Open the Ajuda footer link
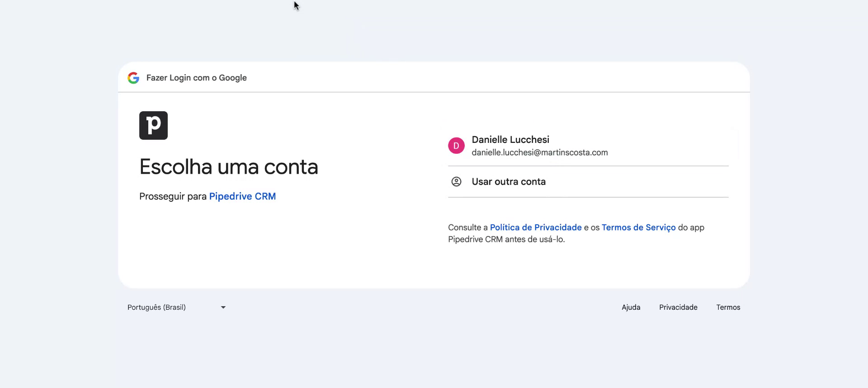 pos(631,308)
